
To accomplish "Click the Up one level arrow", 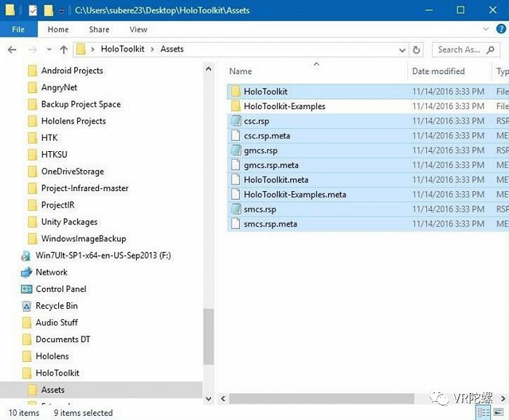I will pos(63,49).
